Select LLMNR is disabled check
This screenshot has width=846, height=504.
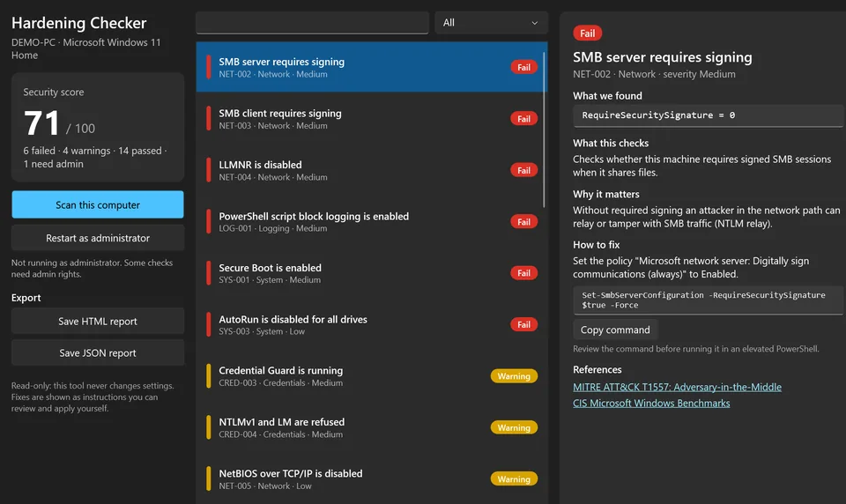coord(372,170)
